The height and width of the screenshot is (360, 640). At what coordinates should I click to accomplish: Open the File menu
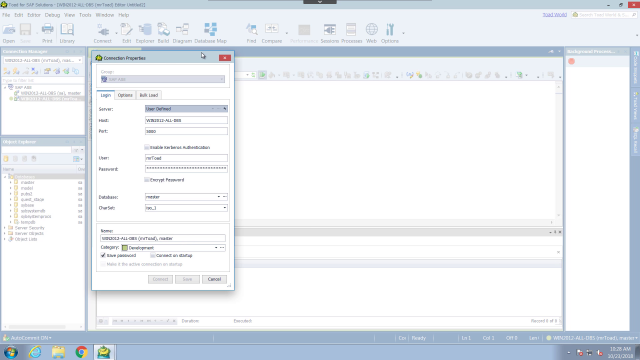click(6, 15)
